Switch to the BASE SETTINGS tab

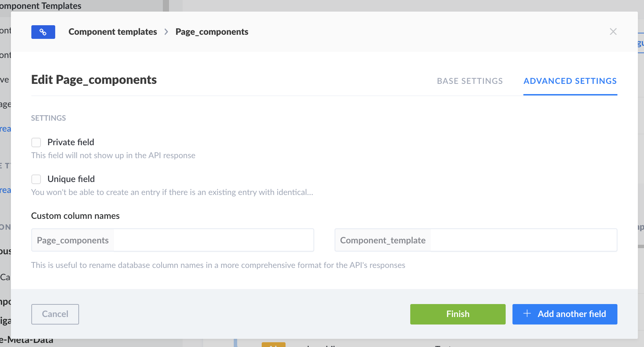tap(470, 81)
